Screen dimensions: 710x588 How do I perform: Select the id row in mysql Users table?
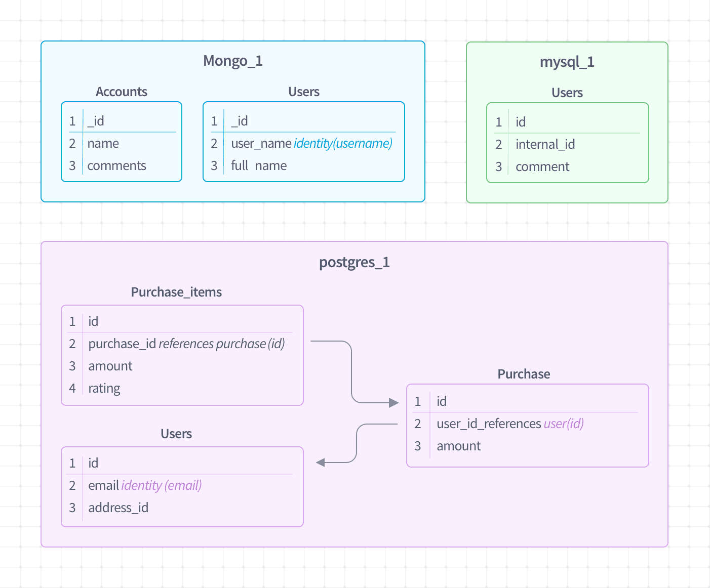click(x=567, y=122)
